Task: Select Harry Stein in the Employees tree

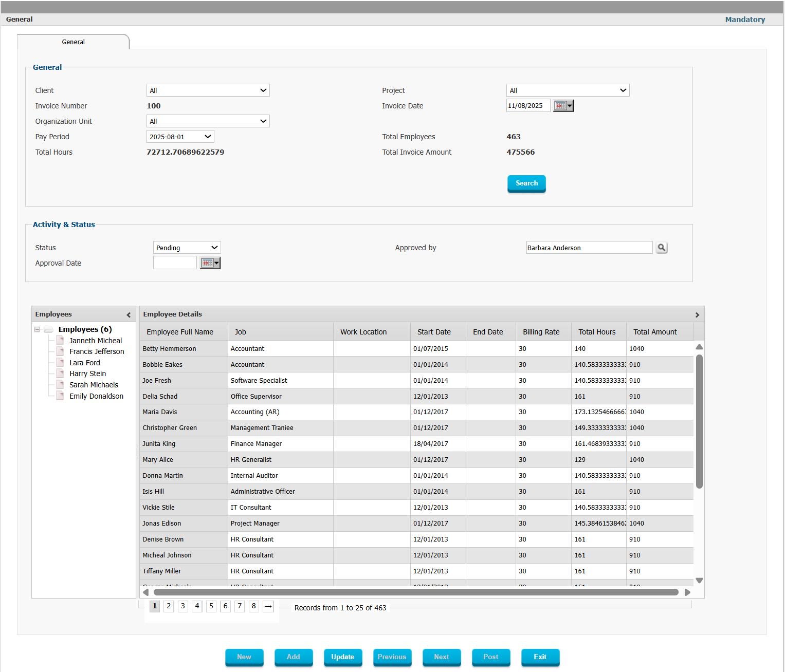Action: point(88,374)
